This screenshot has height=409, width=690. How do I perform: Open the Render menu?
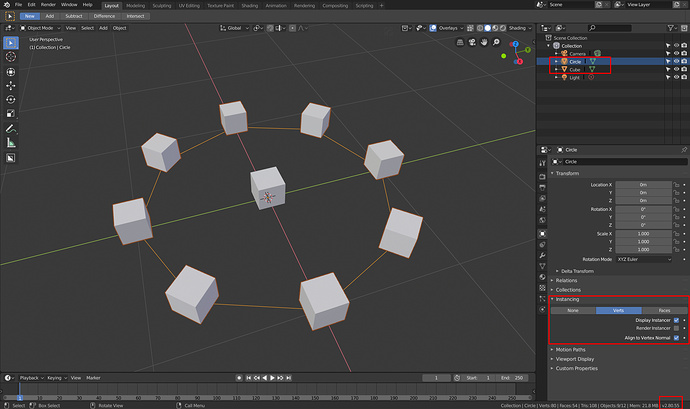(48, 5)
